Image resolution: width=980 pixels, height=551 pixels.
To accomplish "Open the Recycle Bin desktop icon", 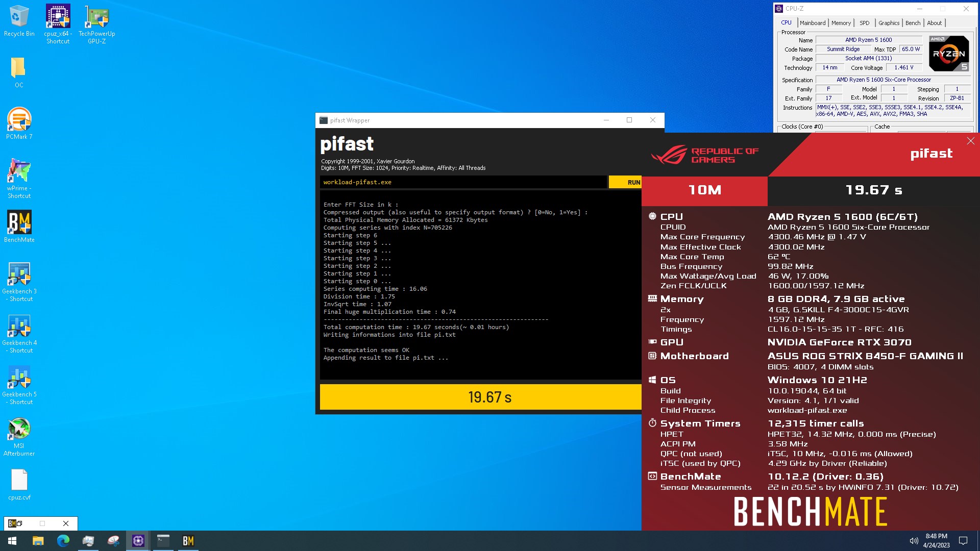I will pyautogui.click(x=19, y=20).
